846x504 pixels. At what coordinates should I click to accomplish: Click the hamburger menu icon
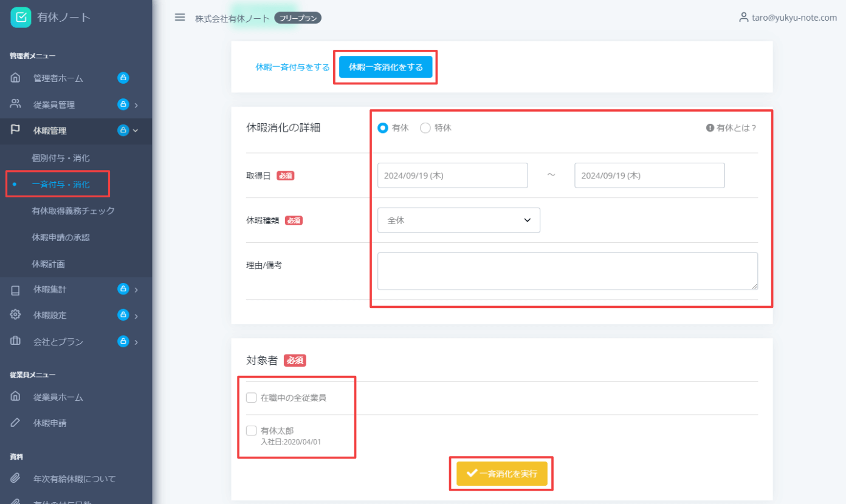[x=180, y=17]
